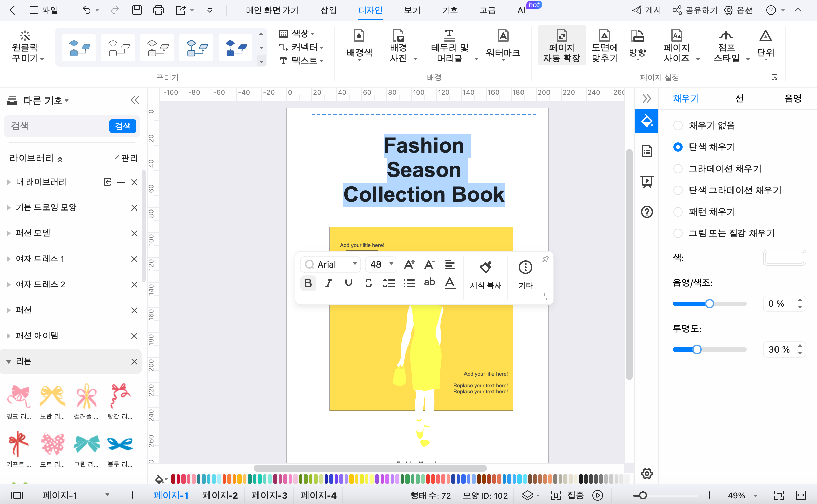817x504 pixels.
Task: Open the 고급 advanced tab
Action: point(488,10)
